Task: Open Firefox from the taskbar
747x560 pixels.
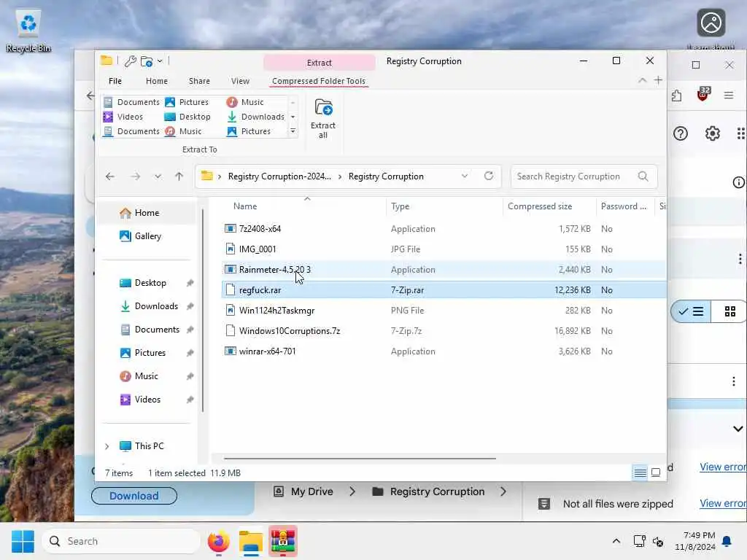Action: tap(219, 542)
